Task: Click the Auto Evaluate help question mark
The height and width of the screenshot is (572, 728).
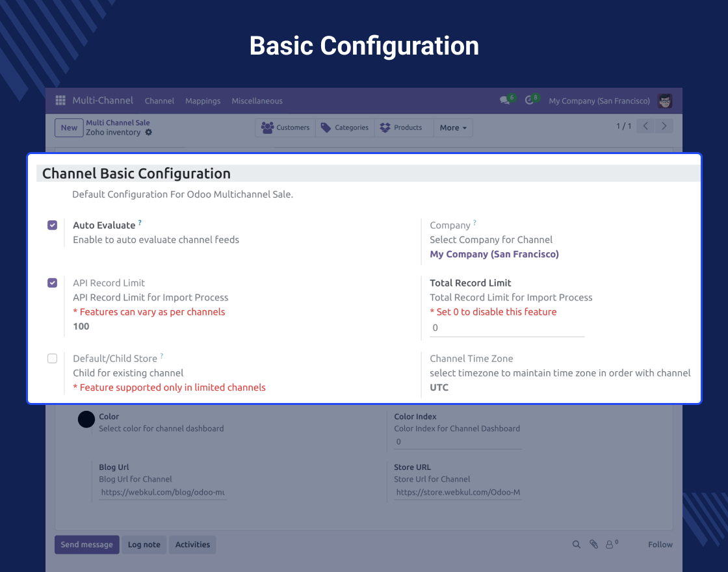Action: [x=140, y=223]
